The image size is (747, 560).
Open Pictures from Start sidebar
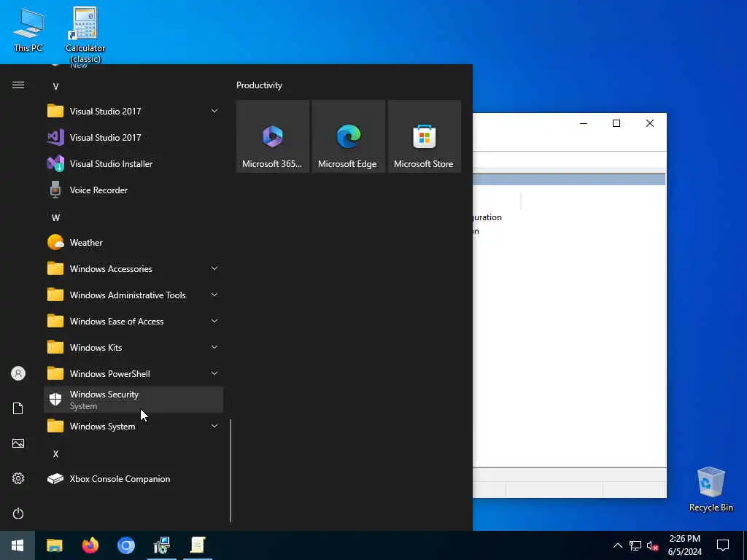tap(18, 443)
